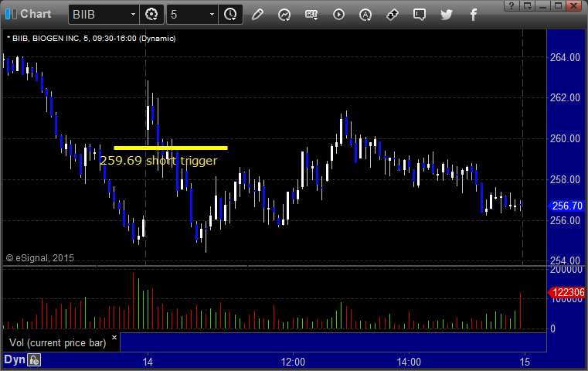The width and height of the screenshot is (588, 371).
Task: Click the 259.69 short trigger text label
Action: coord(158,161)
